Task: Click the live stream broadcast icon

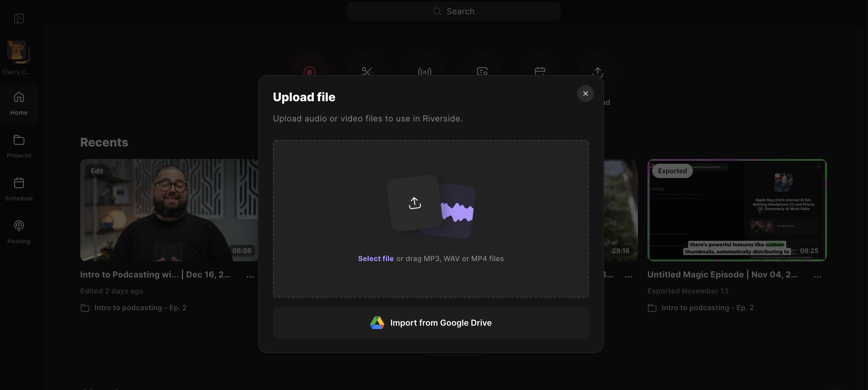Action: click(x=424, y=71)
